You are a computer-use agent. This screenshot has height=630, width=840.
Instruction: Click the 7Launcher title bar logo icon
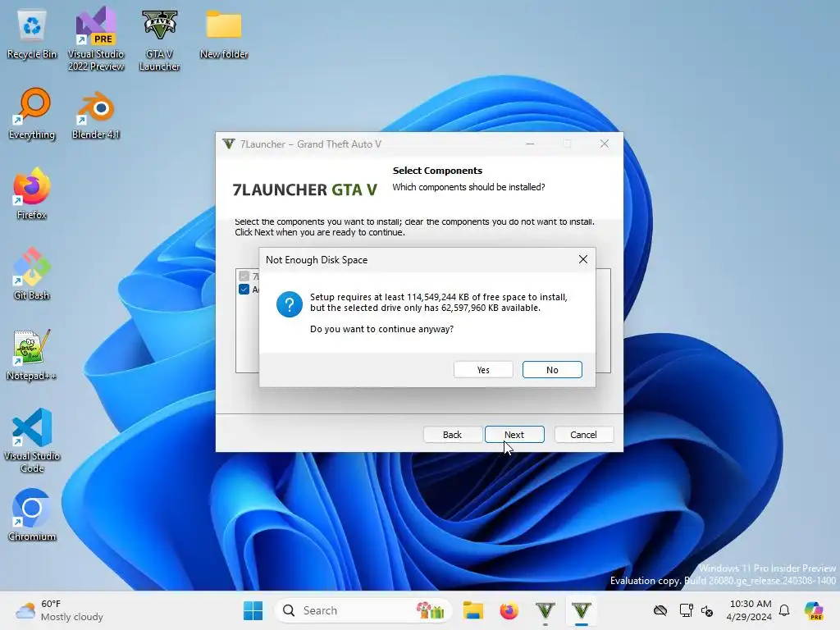point(229,144)
